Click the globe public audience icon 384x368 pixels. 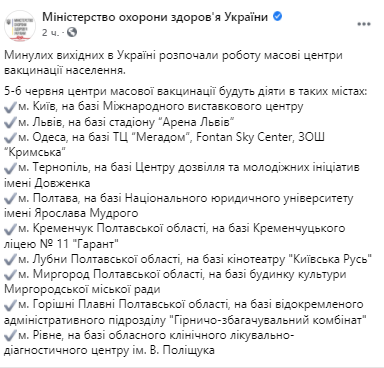[72, 32]
